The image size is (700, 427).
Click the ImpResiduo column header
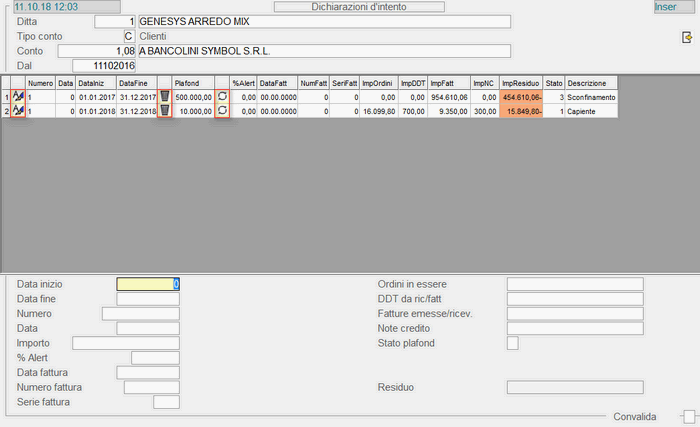click(521, 83)
